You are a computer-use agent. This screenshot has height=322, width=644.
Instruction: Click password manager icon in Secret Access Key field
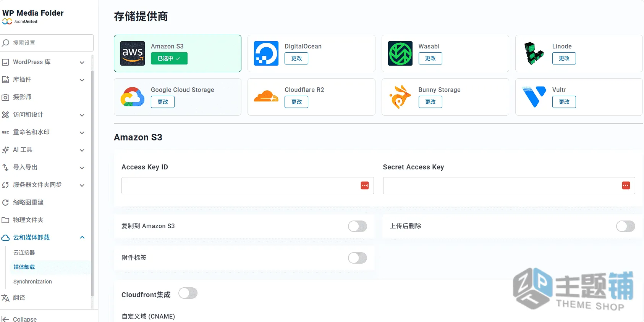626,185
